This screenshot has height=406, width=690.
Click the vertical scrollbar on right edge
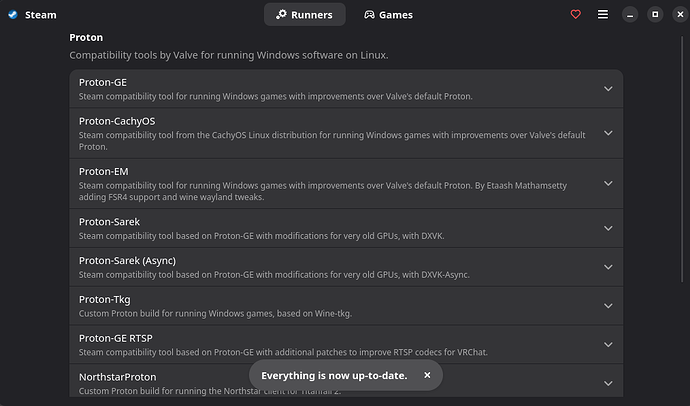click(682, 158)
